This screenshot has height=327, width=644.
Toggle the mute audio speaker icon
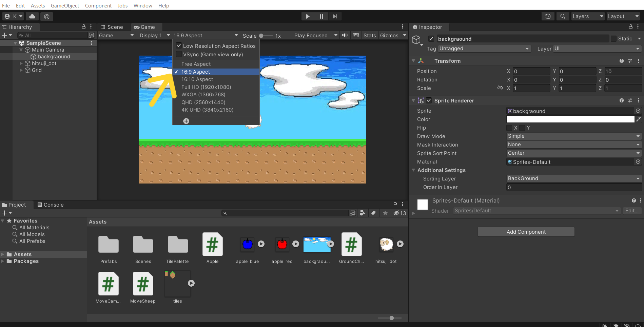(x=345, y=35)
